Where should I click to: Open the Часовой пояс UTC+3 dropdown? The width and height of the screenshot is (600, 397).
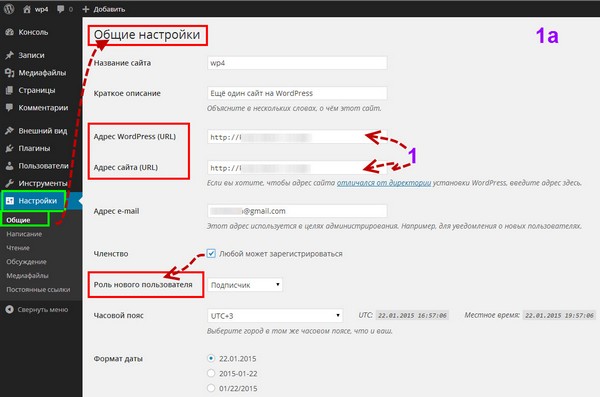275,315
